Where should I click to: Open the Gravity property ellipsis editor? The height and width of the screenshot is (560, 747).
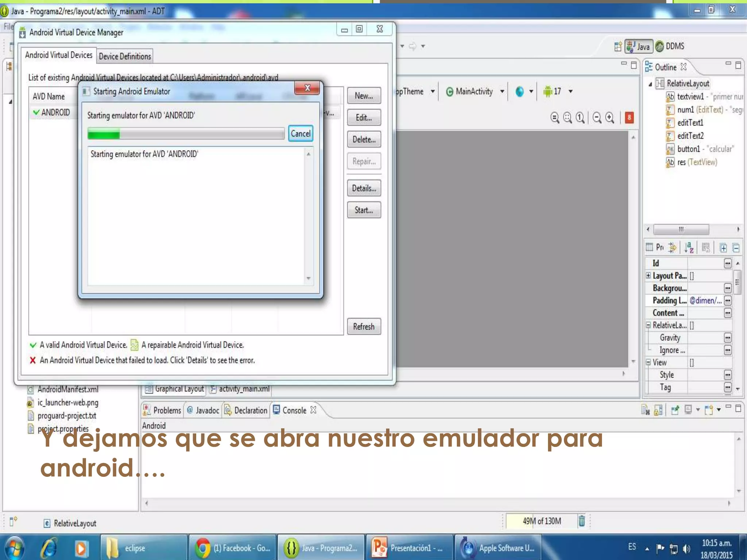tap(728, 338)
